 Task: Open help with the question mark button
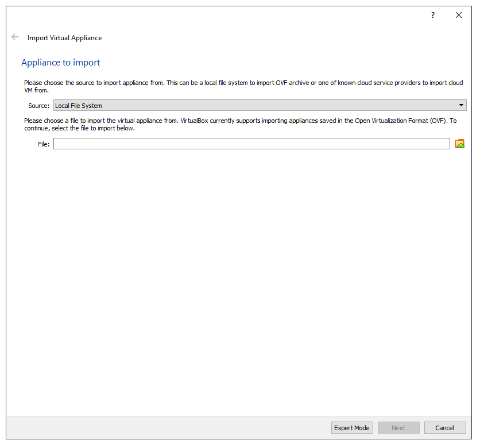tap(433, 15)
